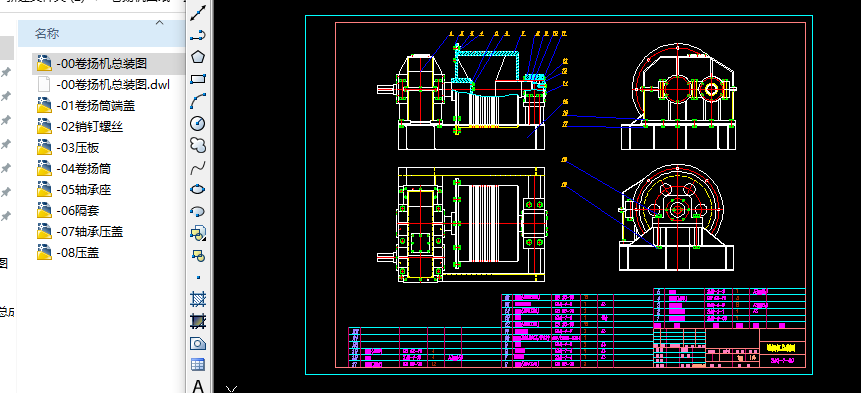Select the Table tool
861x393 pixels.
[198, 365]
